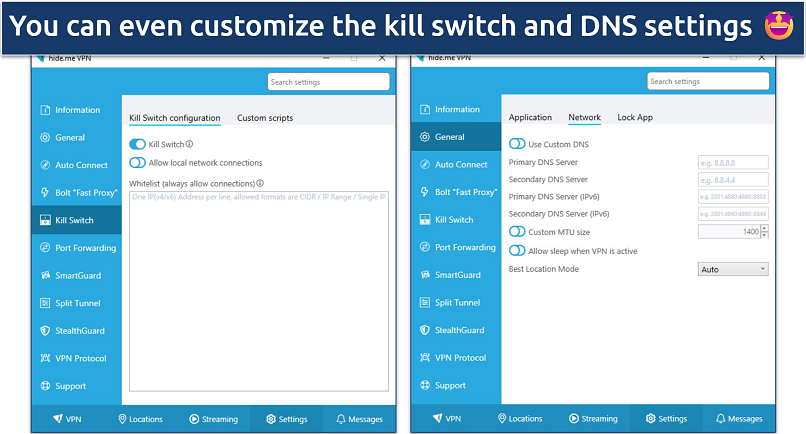Open Streaming in right window bottom bar
Viewport: 806px width, 434px height.
[593, 419]
